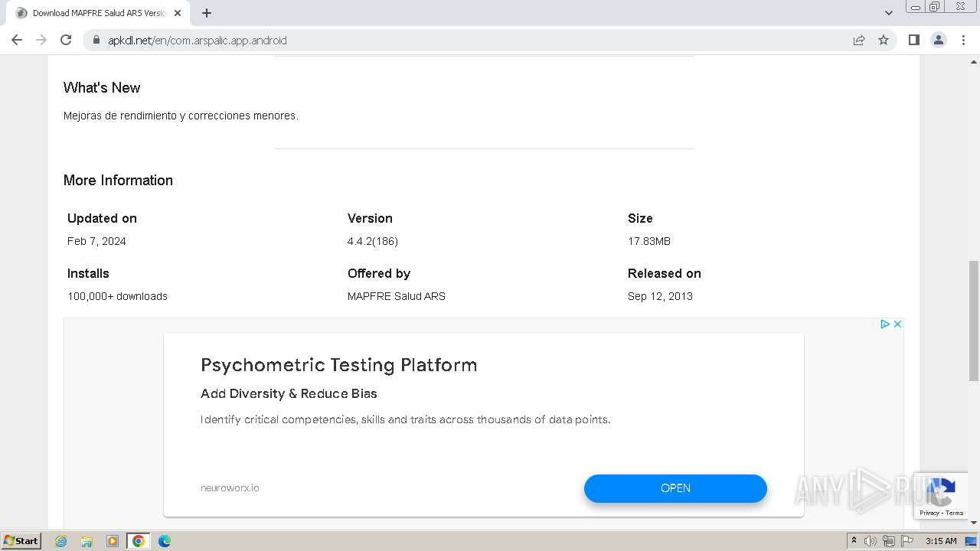980x551 pixels.
Task: Close the advertisement with X
Action: point(897,324)
